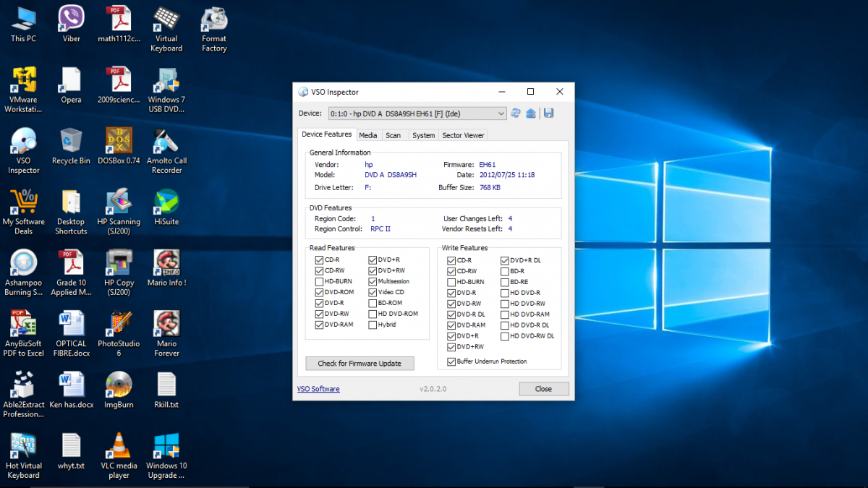
Task: Toggle the DVD-ROM read checkbox
Action: (319, 292)
